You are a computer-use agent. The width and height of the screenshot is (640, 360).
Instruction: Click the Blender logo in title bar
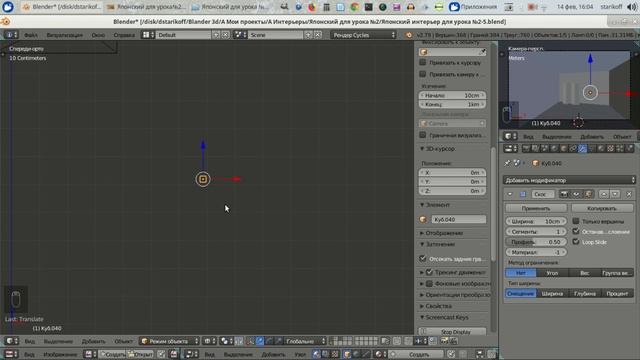coord(6,22)
